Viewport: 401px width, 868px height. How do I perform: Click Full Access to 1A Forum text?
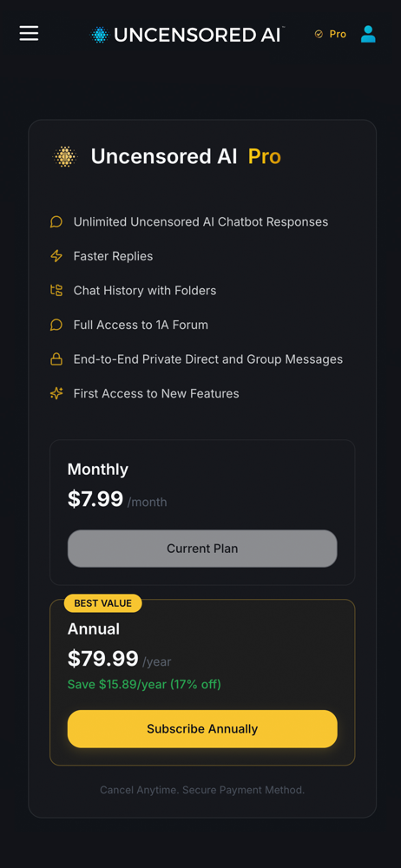pyautogui.click(x=141, y=325)
